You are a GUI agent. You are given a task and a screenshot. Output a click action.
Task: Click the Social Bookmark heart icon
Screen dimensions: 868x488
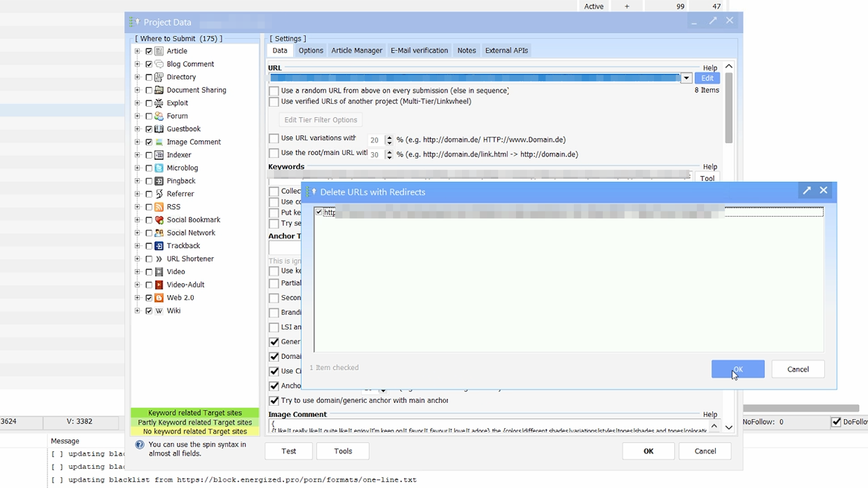point(159,220)
